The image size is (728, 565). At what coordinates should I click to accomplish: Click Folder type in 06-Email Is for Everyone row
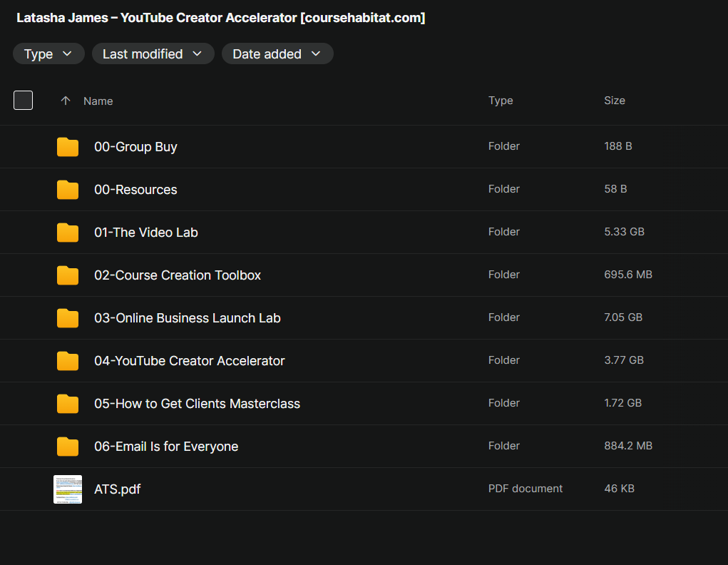(503, 445)
